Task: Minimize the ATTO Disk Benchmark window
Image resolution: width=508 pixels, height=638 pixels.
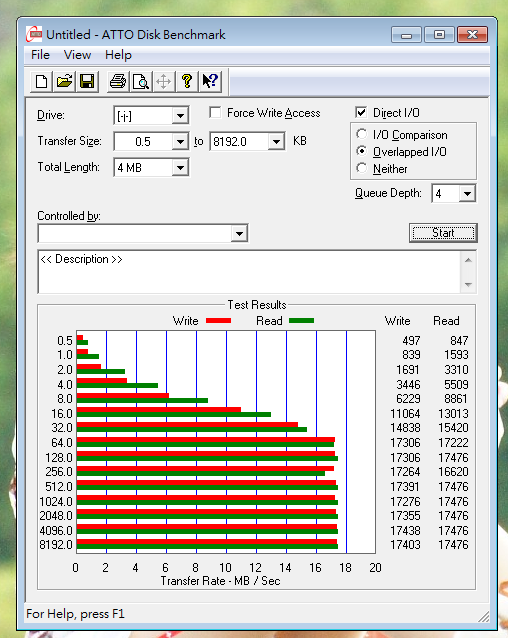Action: [406, 35]
